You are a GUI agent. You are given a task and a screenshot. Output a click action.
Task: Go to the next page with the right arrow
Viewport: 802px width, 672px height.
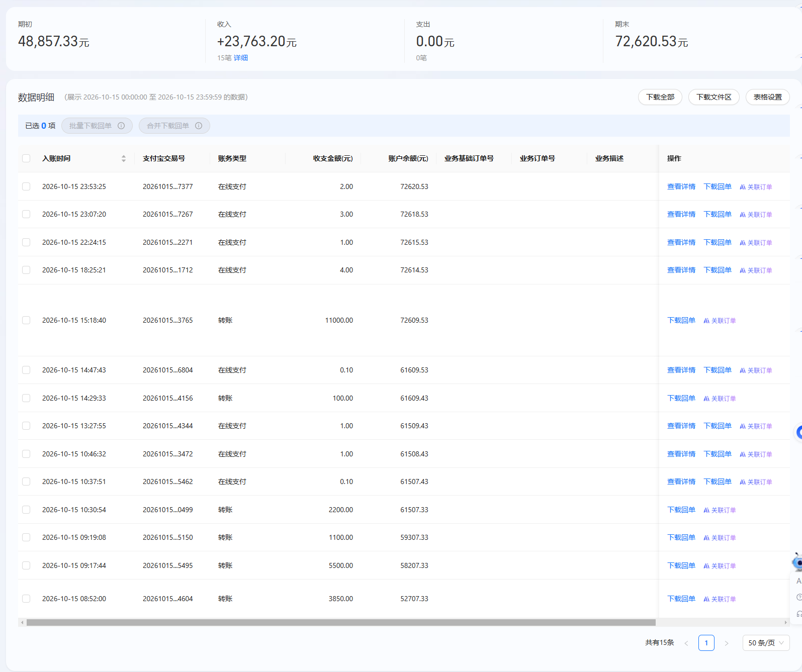[x=726, y=643]
